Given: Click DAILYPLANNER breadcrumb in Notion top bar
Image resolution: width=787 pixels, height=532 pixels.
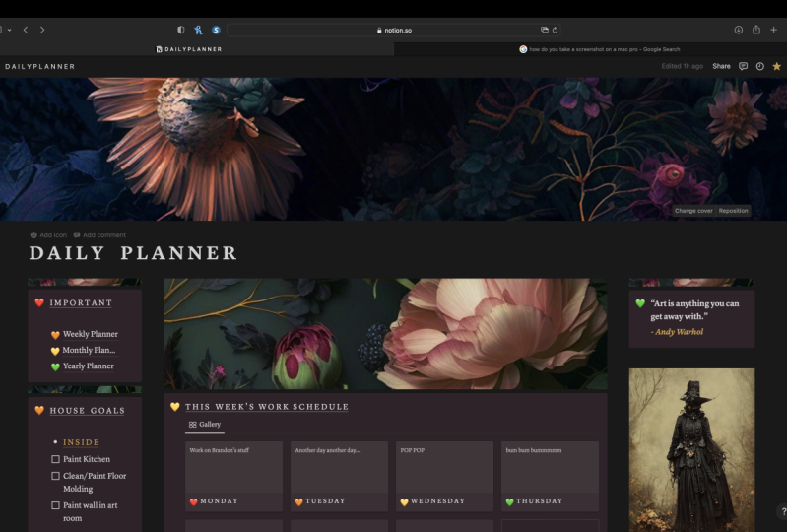Looking at the screenshot, I should click(x=40, y=66).
